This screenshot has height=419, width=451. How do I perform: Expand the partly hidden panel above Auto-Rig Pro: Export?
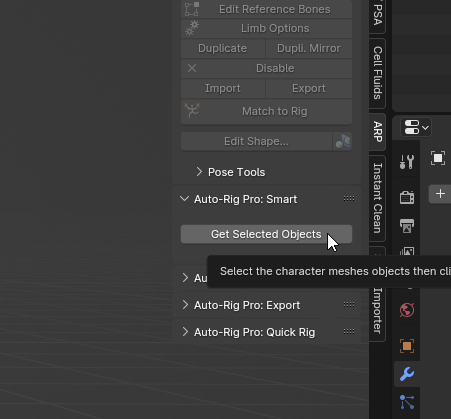click(185, 278)
